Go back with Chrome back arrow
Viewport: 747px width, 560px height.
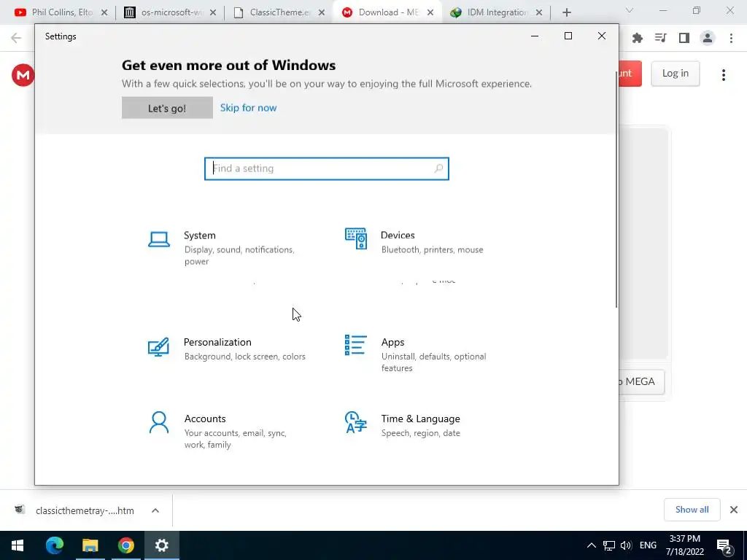[16, 38]
